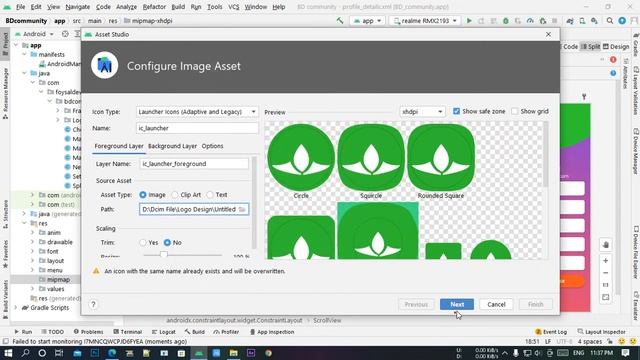This screenshot has height=360, width=640.
Task: Open the help question mark icon
Action: click(x=93, y=304)
